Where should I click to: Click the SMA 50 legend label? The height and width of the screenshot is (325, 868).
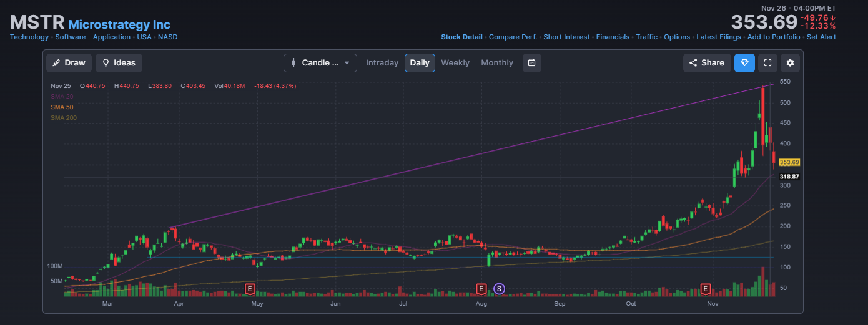(62, 107)
